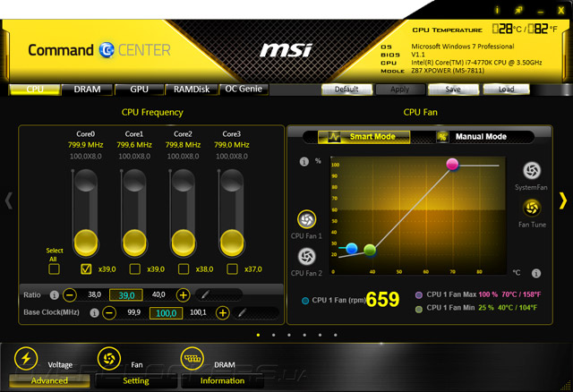Select the green fan min curve point
Screen dimensions: 573x392
[x=370, y=250]
